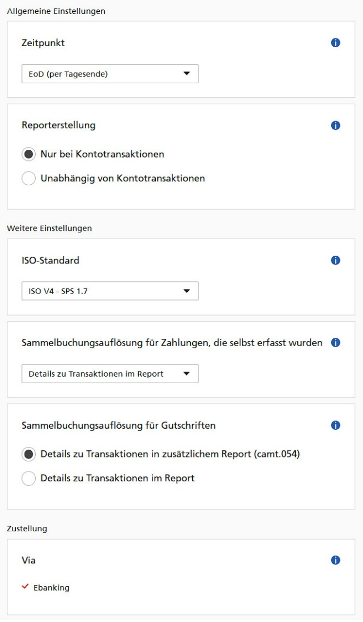
Task: Expand the ISO V4 - SPS 1.7 dropdown
Action: click(110, 291)
